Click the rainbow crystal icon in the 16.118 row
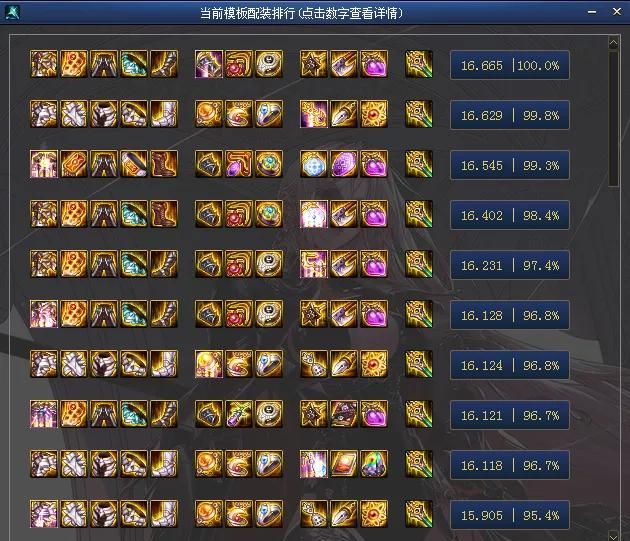This screenshot has width=630, height=541. coord(374,464)
